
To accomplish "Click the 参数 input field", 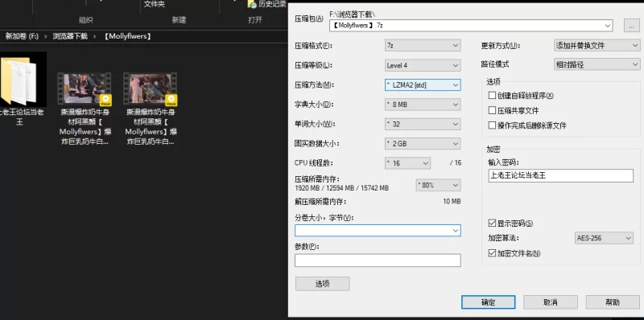I will pyautogui.click(x=378, y=261).
